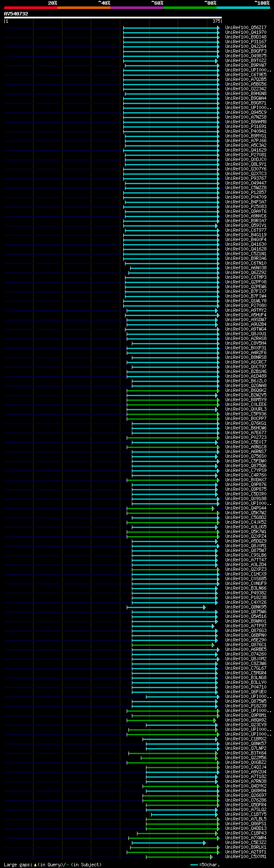Select the UniRef100_A9TMY2 label
The width and height of the screenshot is (274, 868).
tap(246, 310)
